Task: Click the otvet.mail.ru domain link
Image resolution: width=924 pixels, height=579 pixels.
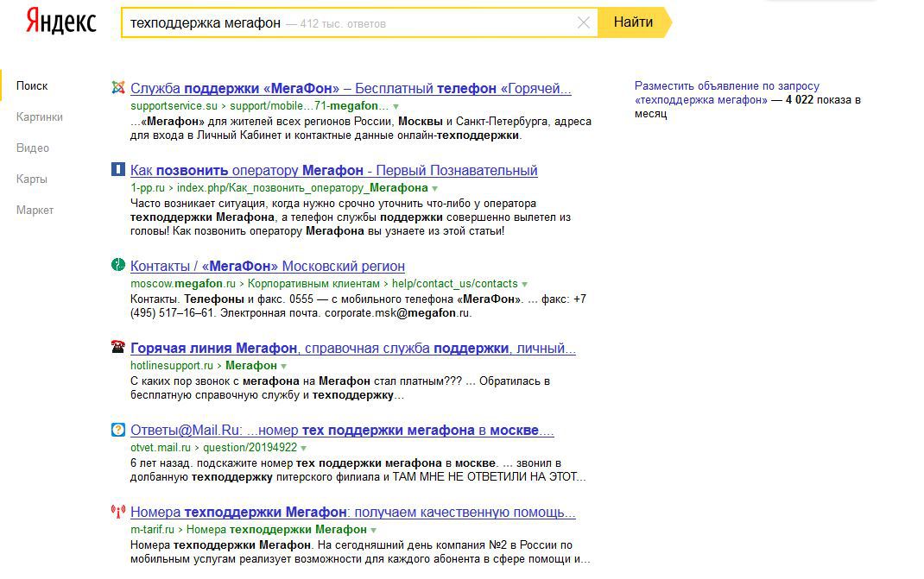Action: tap(161, 447)
